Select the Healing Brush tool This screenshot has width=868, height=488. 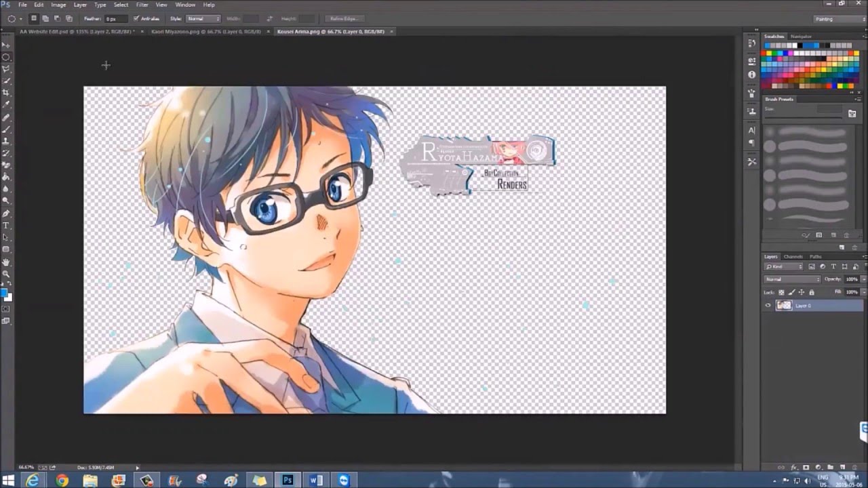6,117
